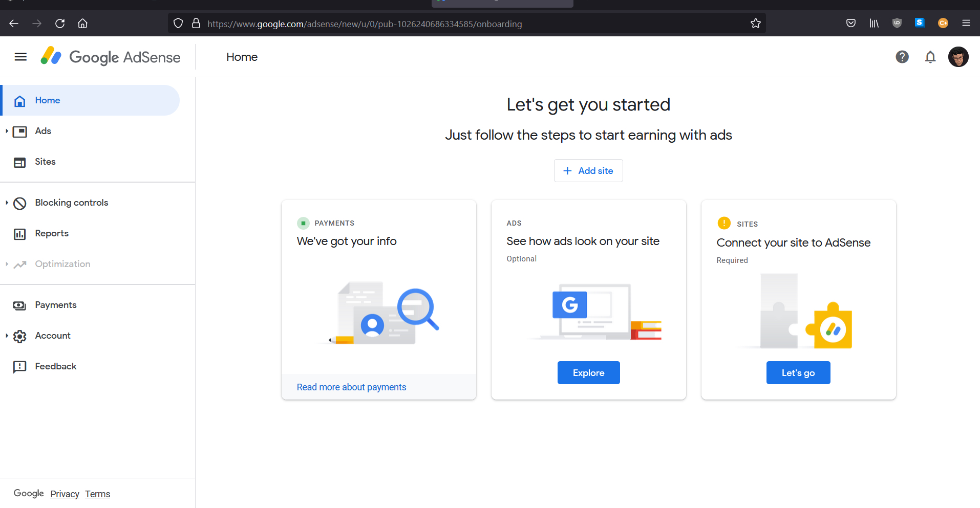Click the yellow warning icon on Sites card
This screenshot has width=980, height=508.
click(724, 223)
